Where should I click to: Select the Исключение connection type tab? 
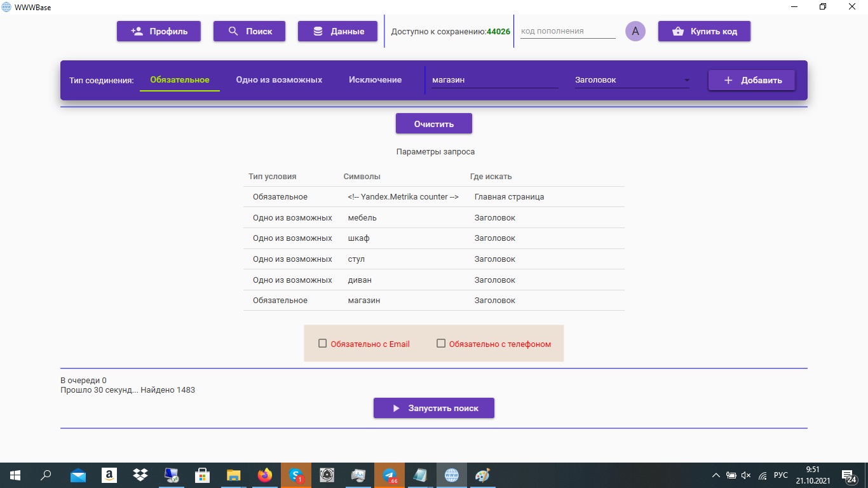(x=375, y=80)
